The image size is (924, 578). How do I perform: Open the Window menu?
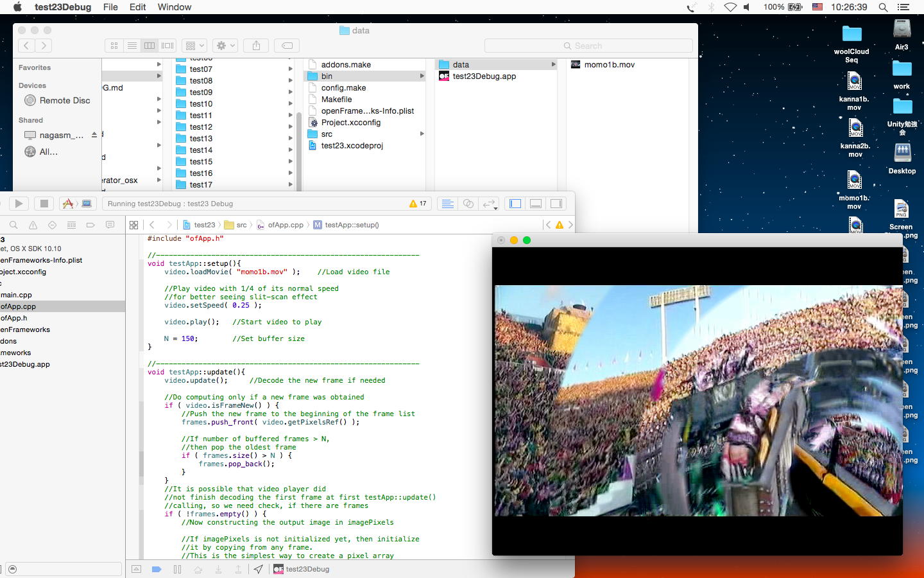pyautogui.click(x=174, y=7)
